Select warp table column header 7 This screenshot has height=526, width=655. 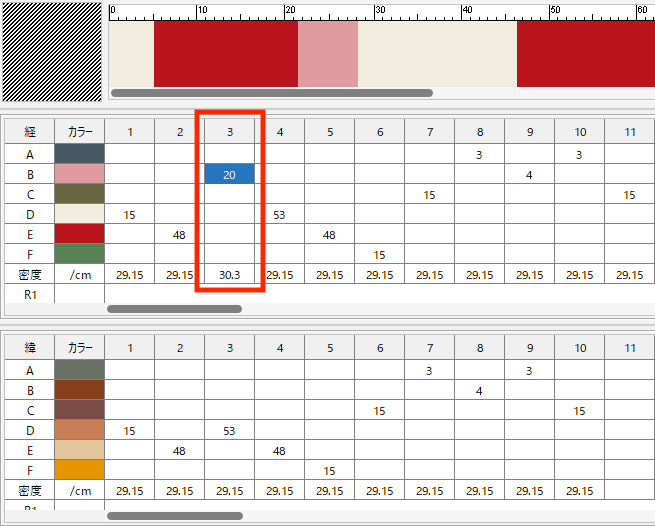[x=429, y=132]
